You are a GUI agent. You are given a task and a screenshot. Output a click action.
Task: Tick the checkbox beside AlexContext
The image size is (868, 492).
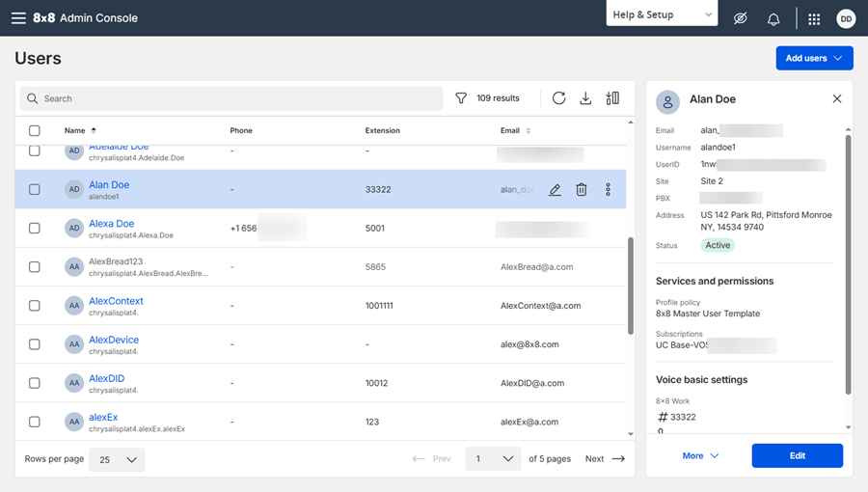point(35,306)
